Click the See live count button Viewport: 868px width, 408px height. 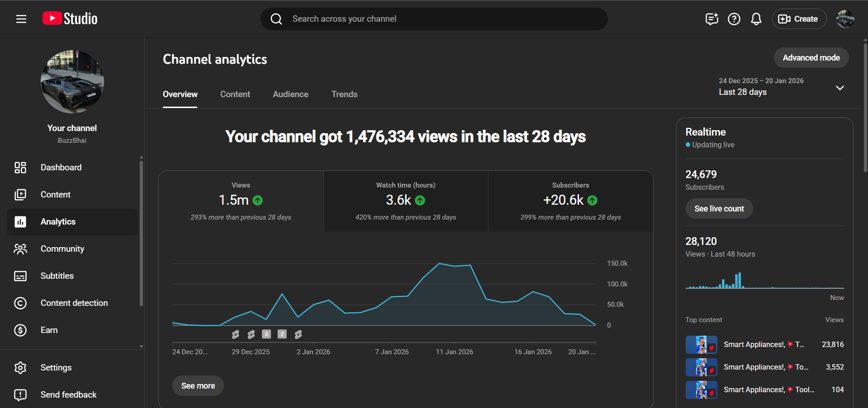coord(719,209)
